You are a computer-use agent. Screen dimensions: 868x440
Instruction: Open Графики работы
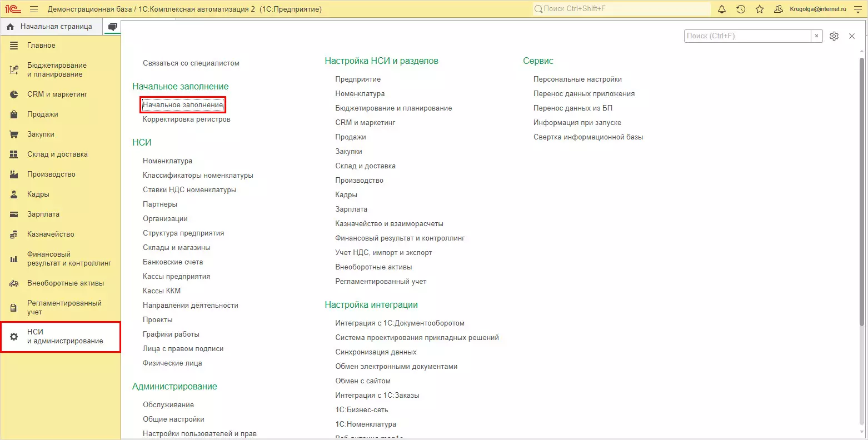(171, 334)
